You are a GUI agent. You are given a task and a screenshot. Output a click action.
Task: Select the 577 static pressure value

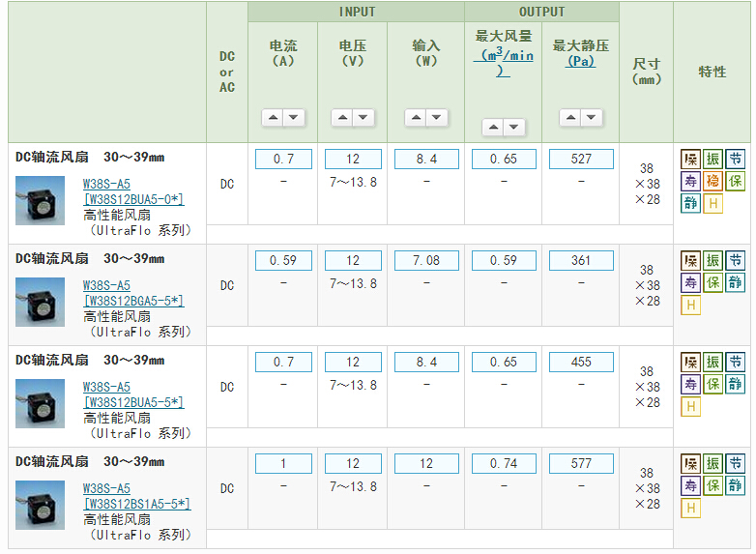581,463
